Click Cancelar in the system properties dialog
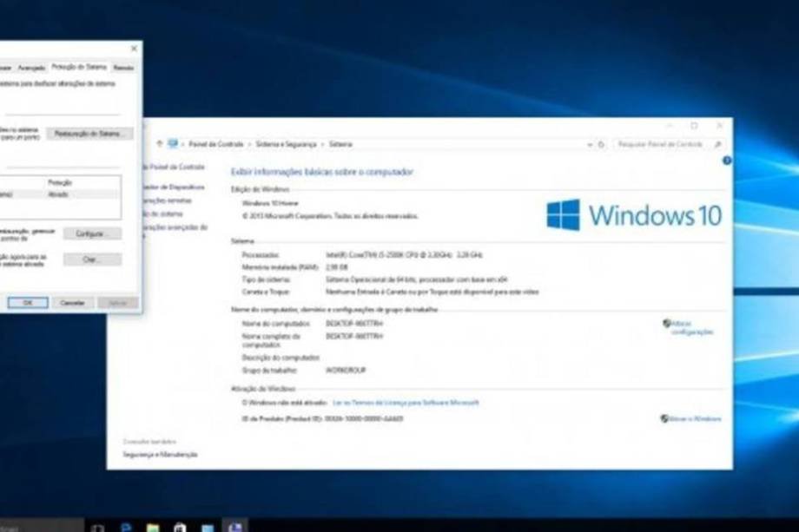 tap(72, 303)
